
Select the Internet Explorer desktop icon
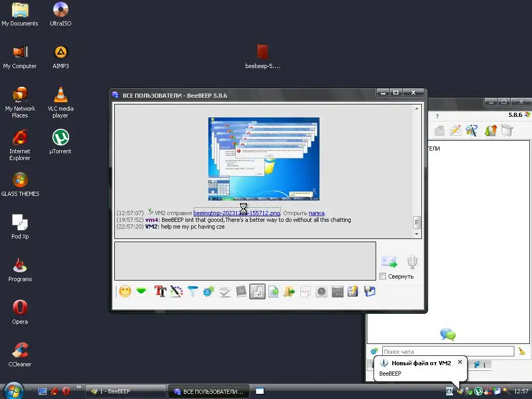(20, 145)
